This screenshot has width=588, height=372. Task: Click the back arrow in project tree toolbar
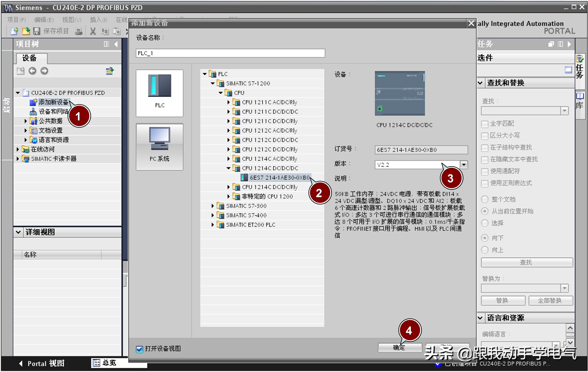tap(32, 71)
